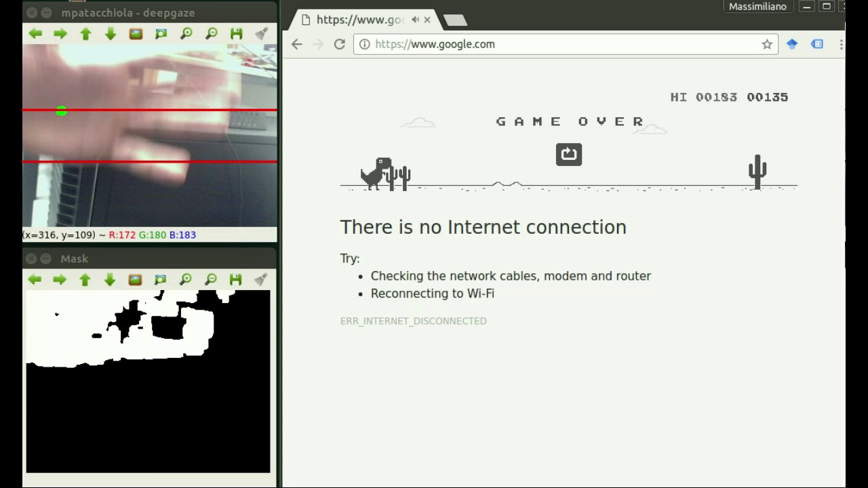Click the "Mask" window title

pos(74,259)
